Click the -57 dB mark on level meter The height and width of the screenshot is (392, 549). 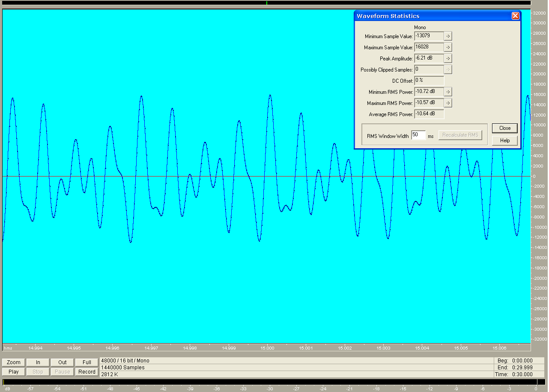30,389
